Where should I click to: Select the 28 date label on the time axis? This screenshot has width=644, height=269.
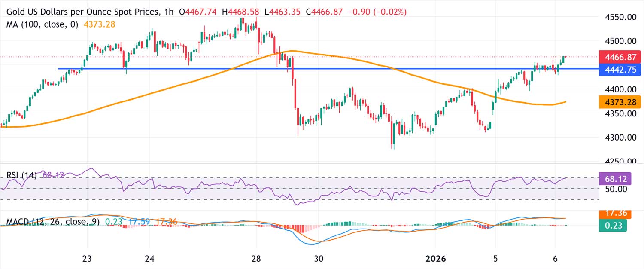pos(256,259)
